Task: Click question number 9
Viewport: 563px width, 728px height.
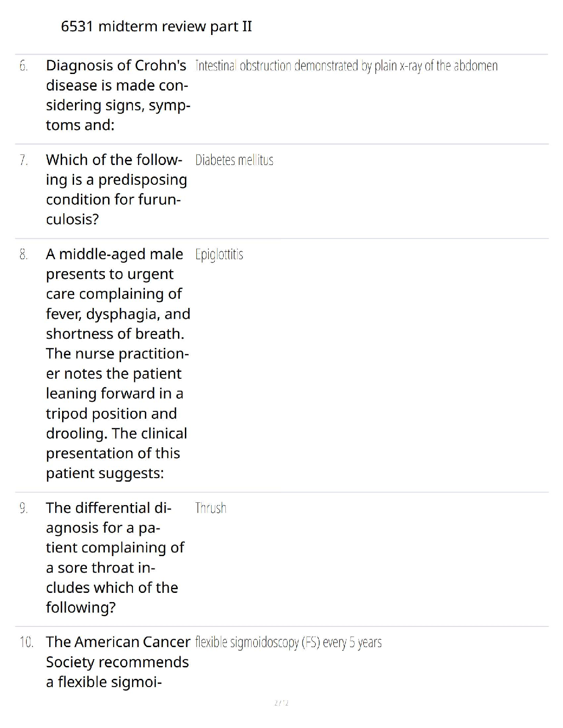Action: [x=23, y=508]
